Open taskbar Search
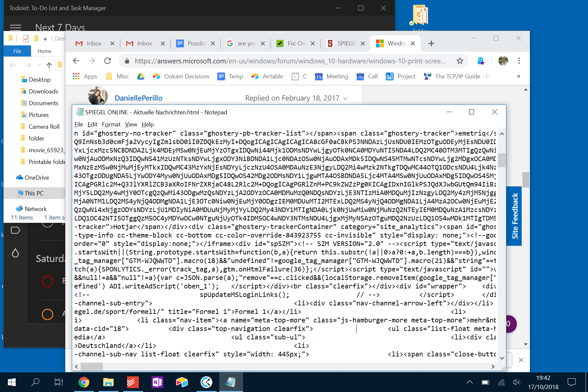This screenshot has height=392, width=588. (35, 382)
